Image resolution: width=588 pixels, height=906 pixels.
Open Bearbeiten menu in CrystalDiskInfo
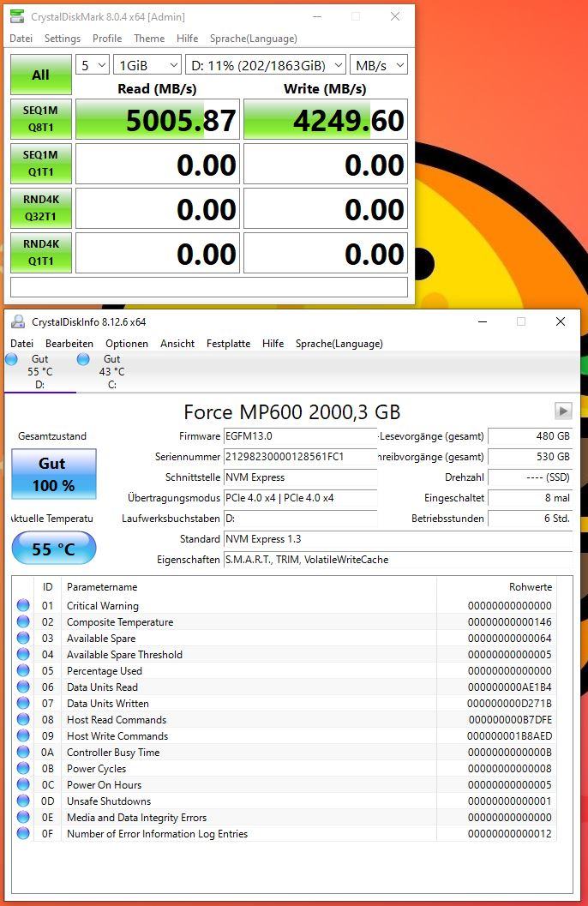tap(69, 343)
